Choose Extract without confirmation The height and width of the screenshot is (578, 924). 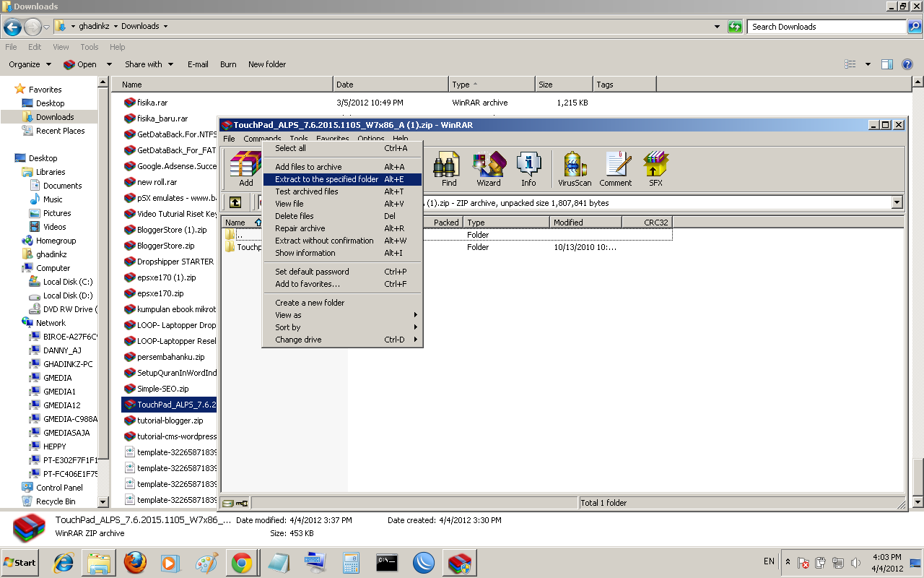tap(342, 241)
